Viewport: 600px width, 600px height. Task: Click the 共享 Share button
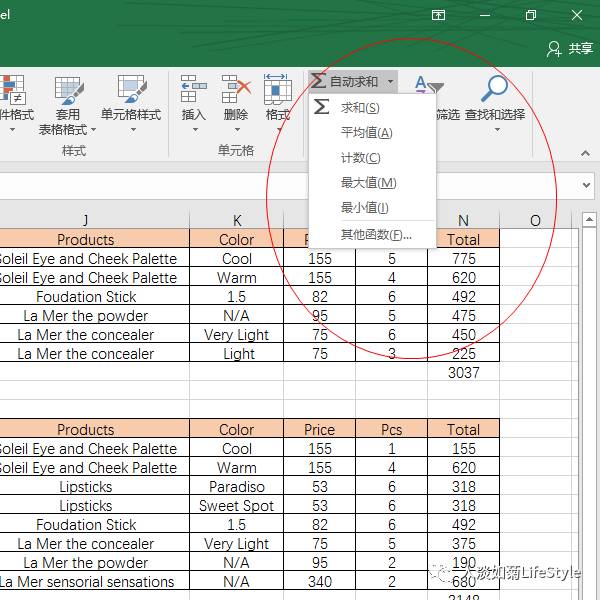pos(570,49)
